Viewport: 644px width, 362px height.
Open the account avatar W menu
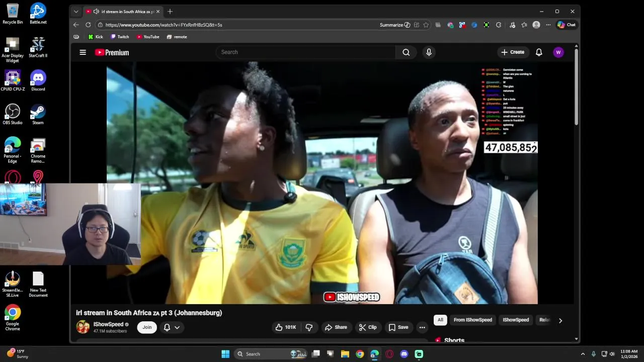point(558,52)
